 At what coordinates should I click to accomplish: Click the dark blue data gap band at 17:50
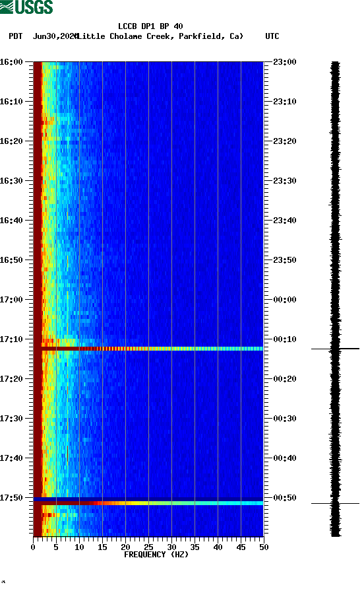148,499
